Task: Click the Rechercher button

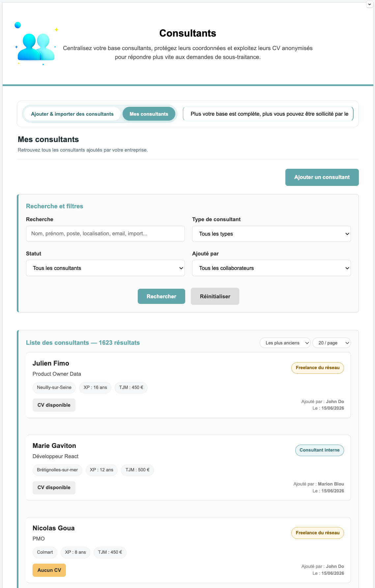Action: [161, 296]
